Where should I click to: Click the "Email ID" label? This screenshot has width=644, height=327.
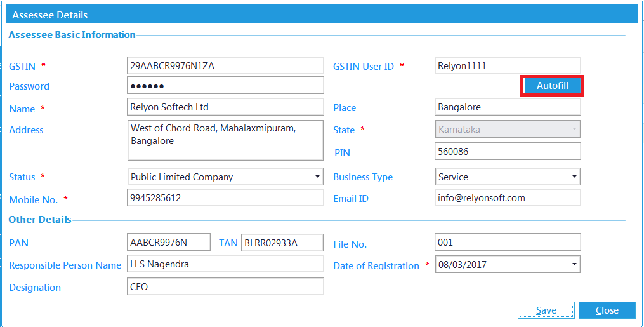pos(351,199)
